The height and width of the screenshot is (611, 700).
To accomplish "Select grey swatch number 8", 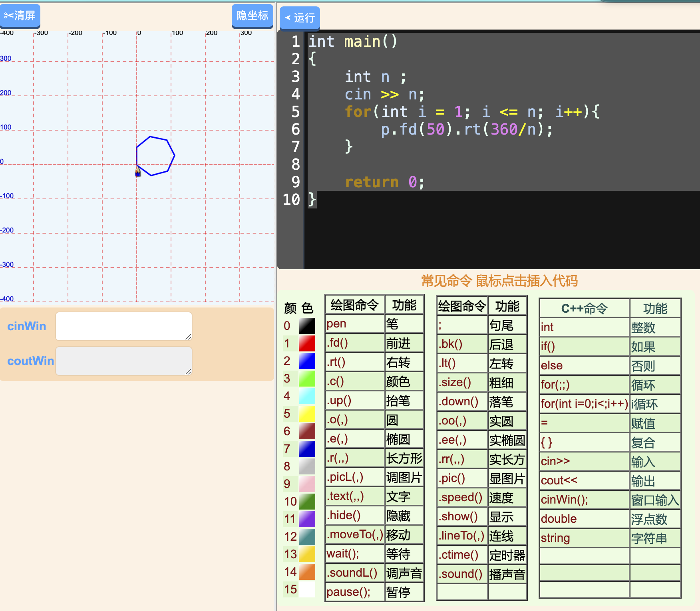I will [307, 466].
